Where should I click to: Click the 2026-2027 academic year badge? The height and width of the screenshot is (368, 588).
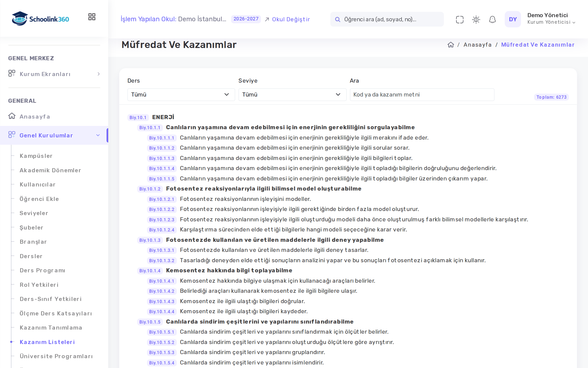tap(246, 19)
